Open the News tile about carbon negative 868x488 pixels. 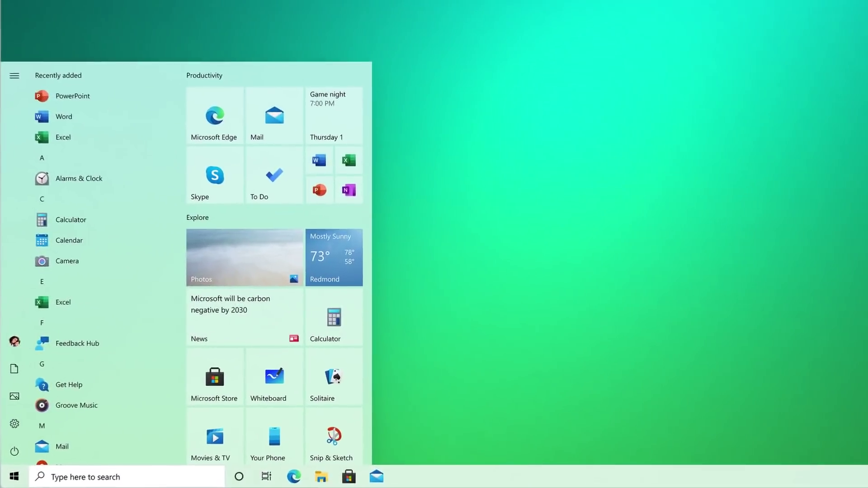point(245,317)
